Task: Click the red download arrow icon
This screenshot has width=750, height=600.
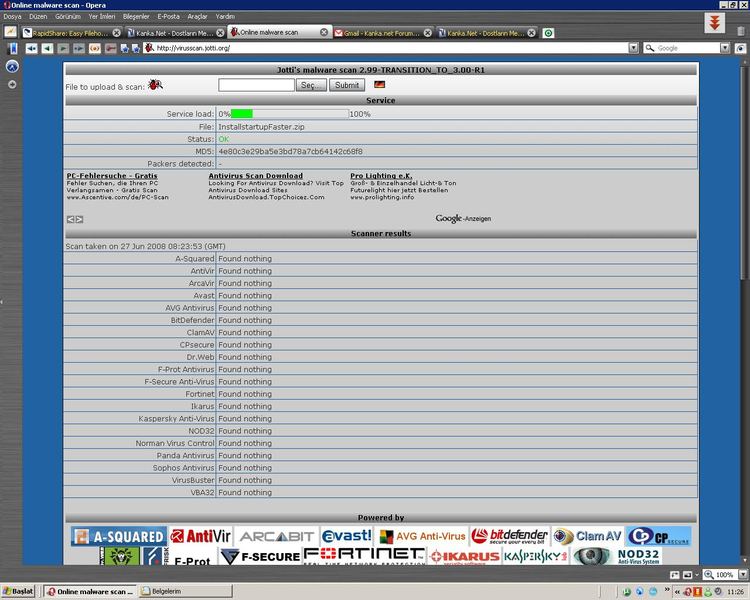Action: [x=714, y=23]
